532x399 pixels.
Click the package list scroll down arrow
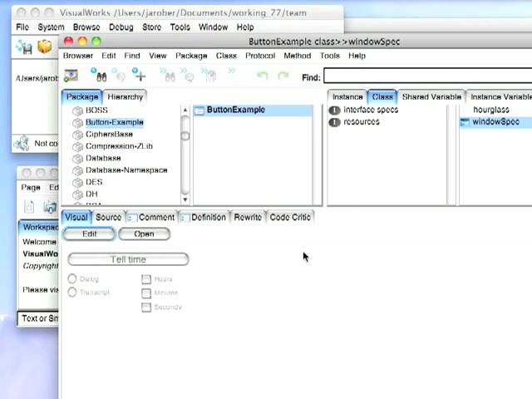tap(185, 199)
